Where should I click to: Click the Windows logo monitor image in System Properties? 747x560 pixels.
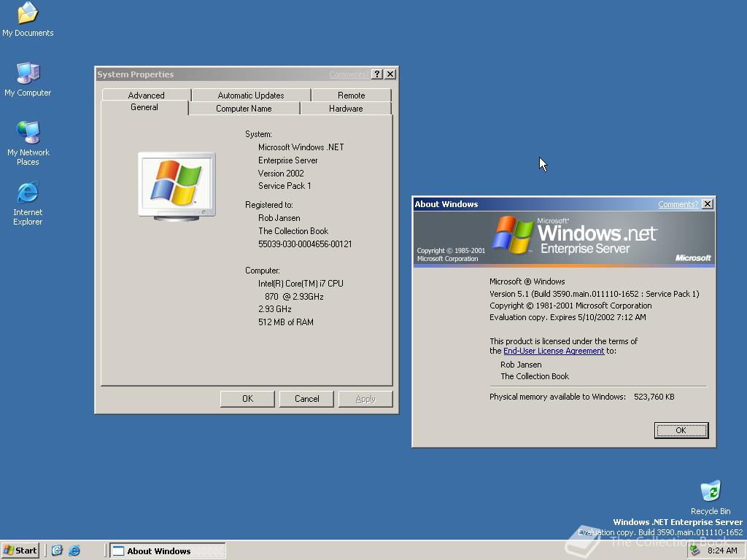tap(177, 186)
